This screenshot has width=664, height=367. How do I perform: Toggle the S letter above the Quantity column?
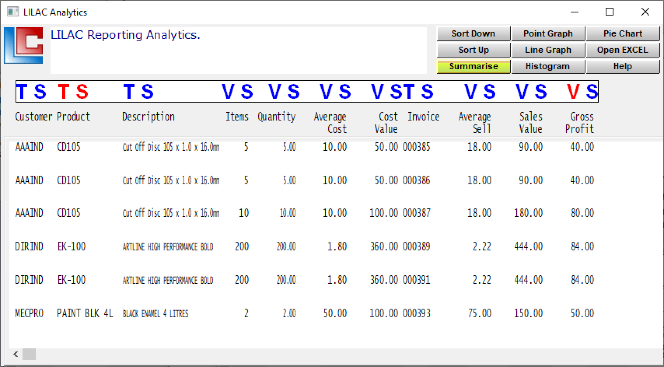(x=293, y=92)
